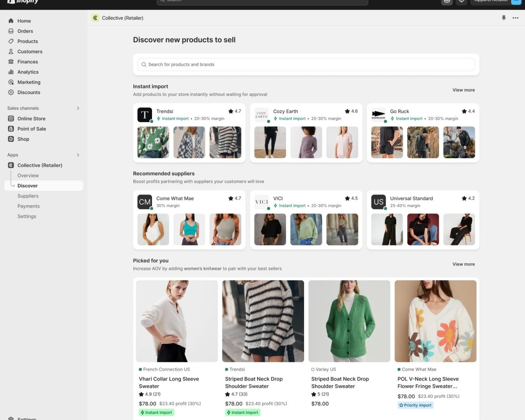Click "Recommended suppliers" heading
This screenshot has width=525, height=420.
click(164, 173)
